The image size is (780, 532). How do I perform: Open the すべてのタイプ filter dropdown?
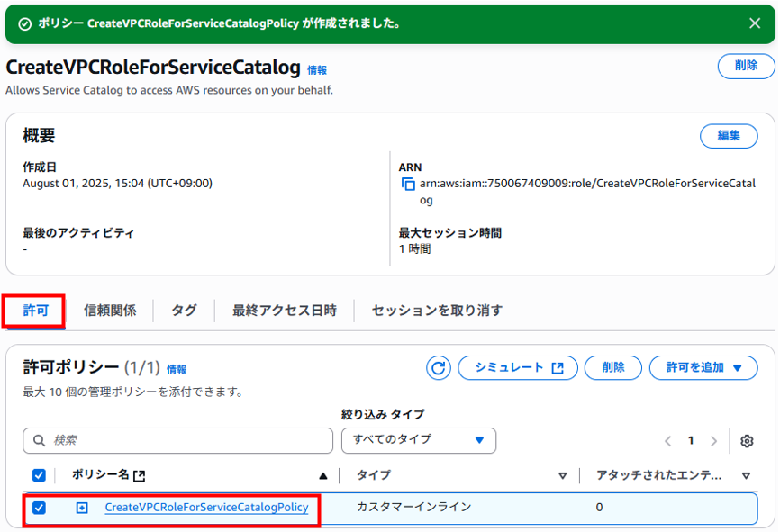point(418,440)
